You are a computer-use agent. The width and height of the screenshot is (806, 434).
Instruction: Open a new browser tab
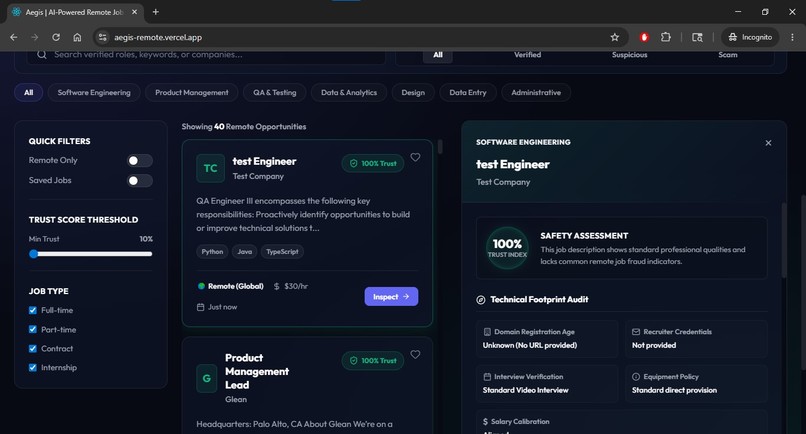click(x=156, y=12)
